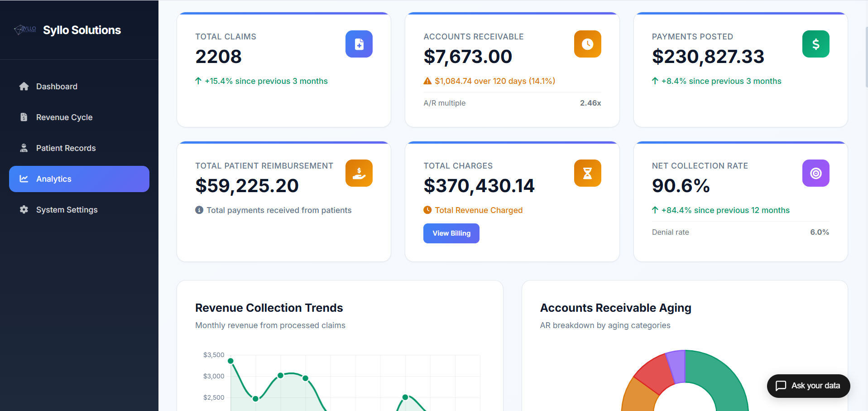Viewport: 868px width, 411px height.
Task: Click the first data point near $3,500
Action: coord(230,361)
